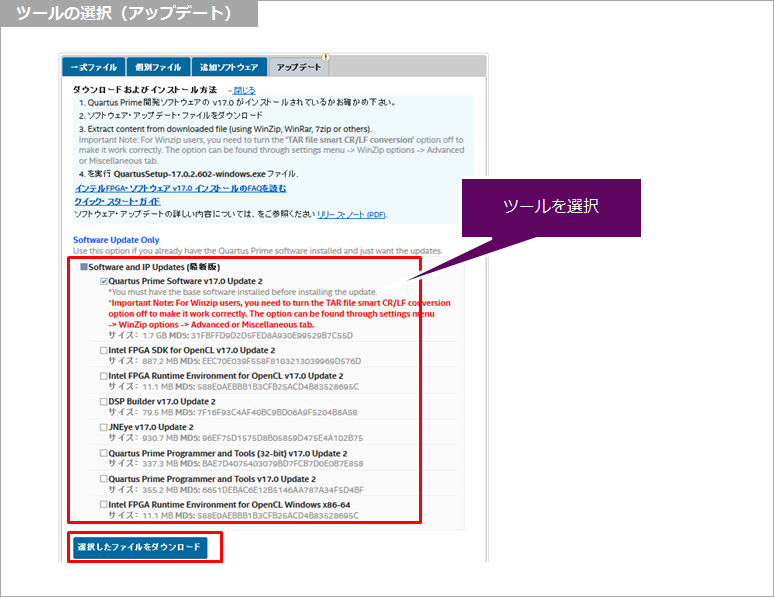Uncheck Quartus Prime Software v17.0 Update 2
Image resolution: width=774 pixels, height=597 pixels.
(x=104, y=281)
